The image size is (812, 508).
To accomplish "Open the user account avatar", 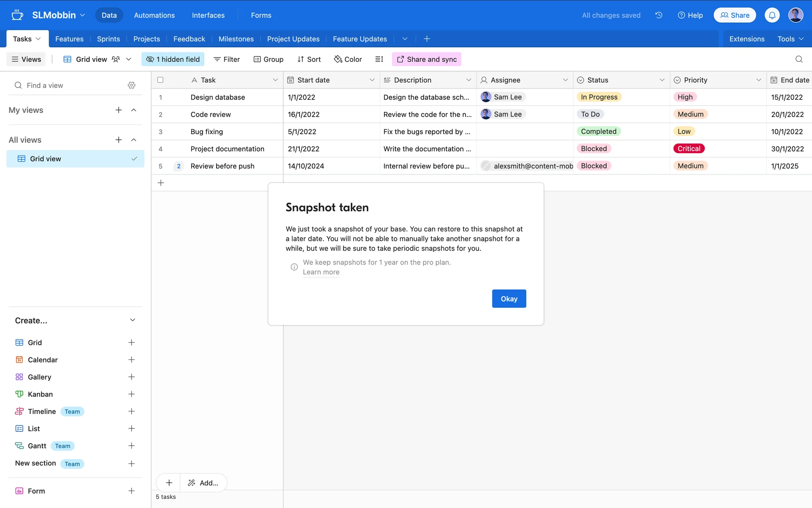I will pyautogui.click(x=795, y=15).
